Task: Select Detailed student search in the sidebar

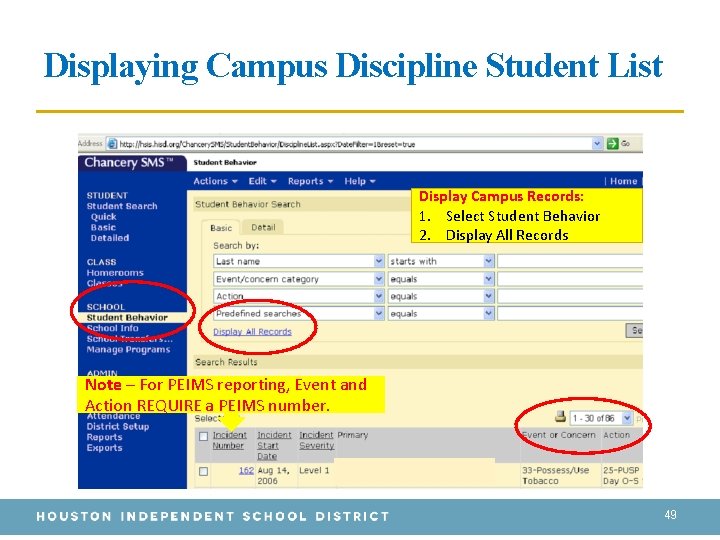Action: (x=110, y=238)
